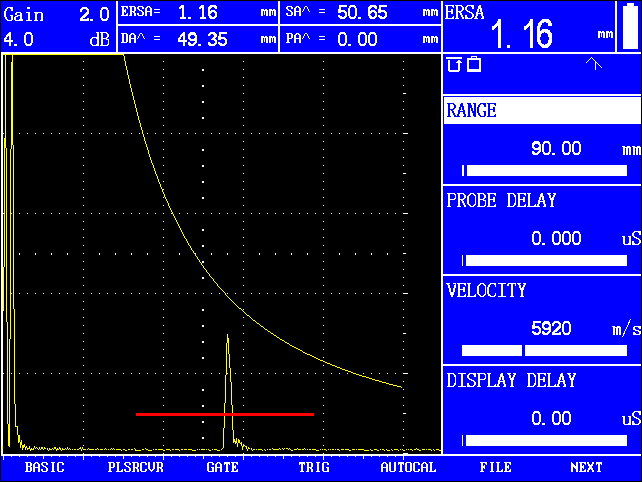Click the battery level indicator icon

click(629, 26)
